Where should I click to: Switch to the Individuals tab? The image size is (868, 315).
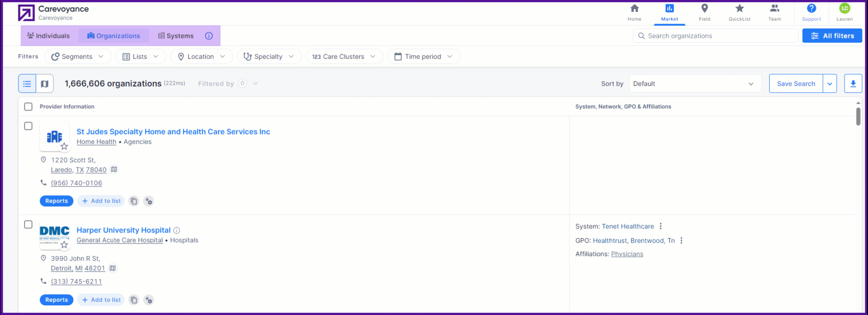pyautogui.click(x=48, y=36)
